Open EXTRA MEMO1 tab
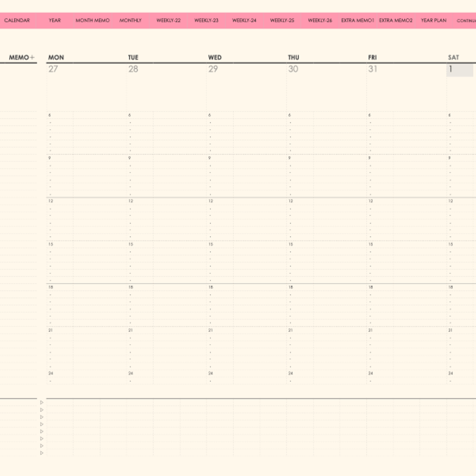 click(x=358, y=20)
